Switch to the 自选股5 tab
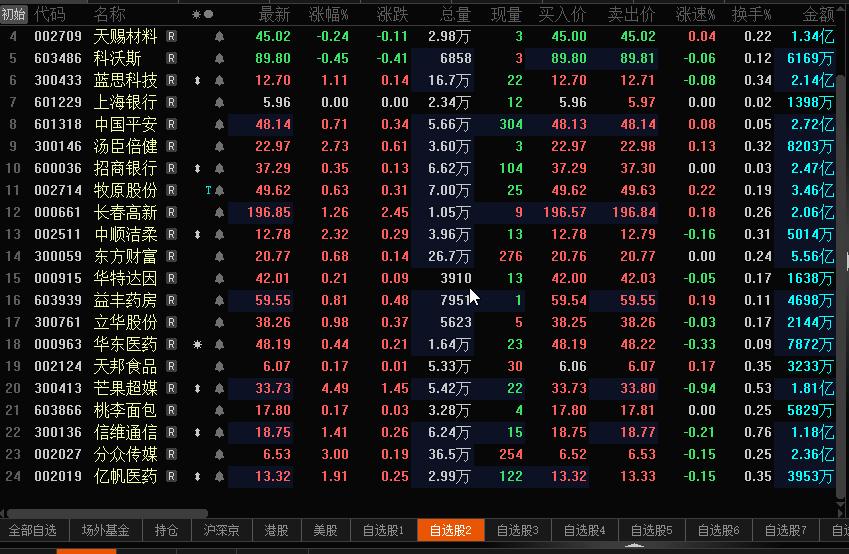This screenshot has width=849, height=554. [x=651, y=530]
